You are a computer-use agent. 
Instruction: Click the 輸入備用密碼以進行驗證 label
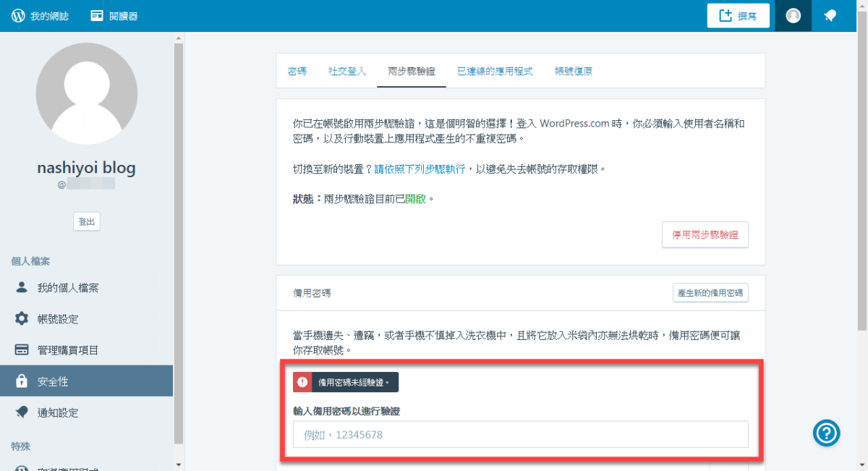[346, 411]
